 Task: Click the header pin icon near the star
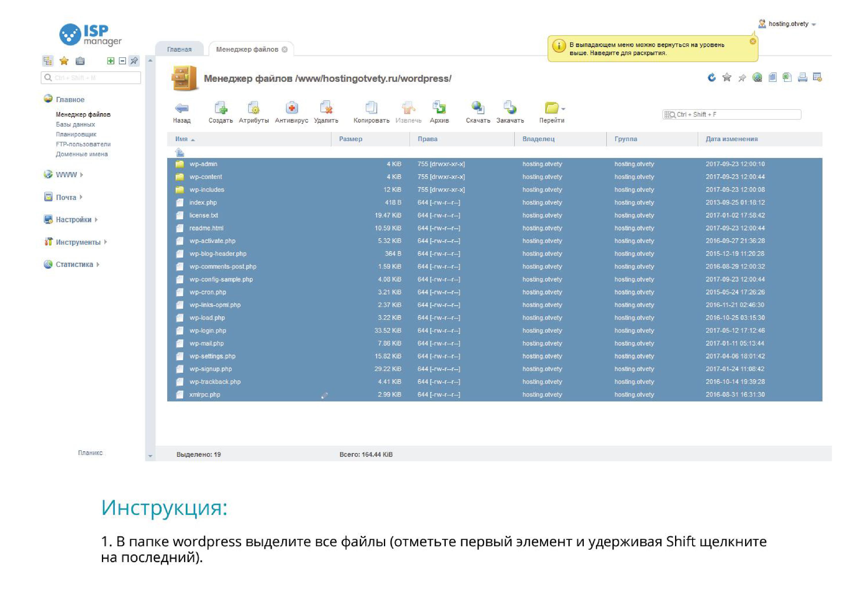742,78
